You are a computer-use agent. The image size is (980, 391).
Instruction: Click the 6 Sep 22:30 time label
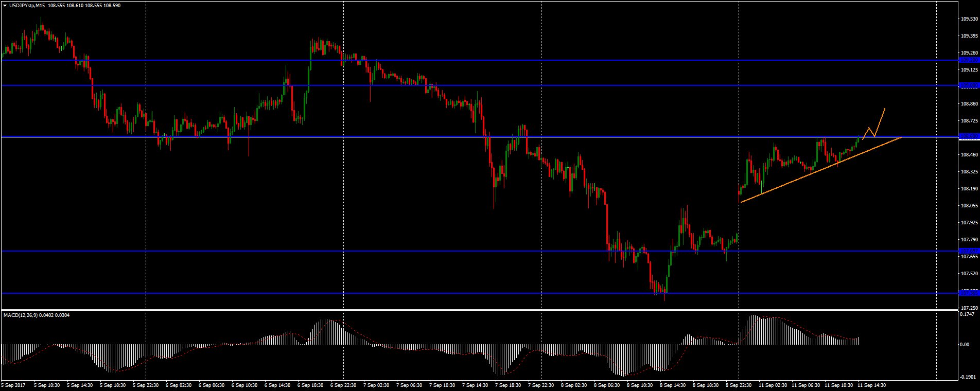pyautogui.click(x=343, y=385)
